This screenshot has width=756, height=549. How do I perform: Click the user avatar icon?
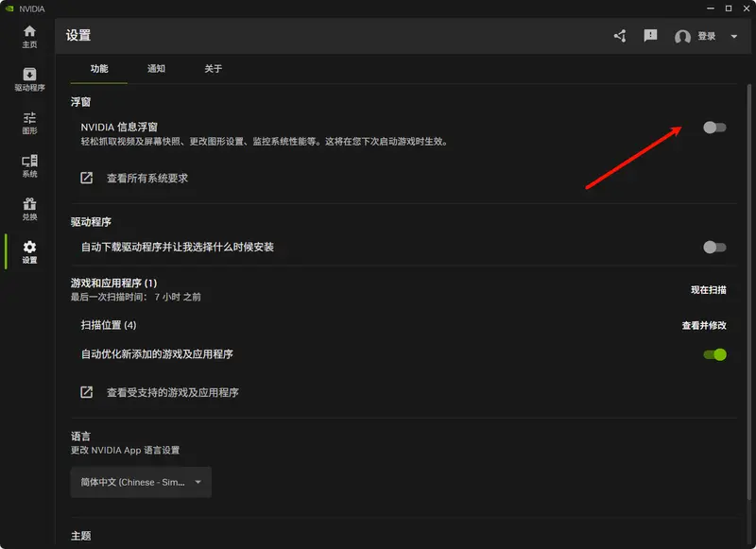point(682,37)
